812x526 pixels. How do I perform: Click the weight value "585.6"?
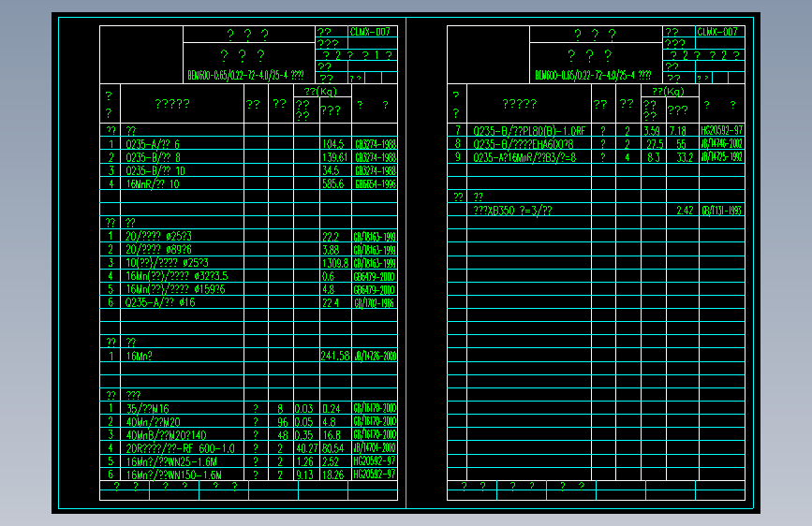click(333, 183)
